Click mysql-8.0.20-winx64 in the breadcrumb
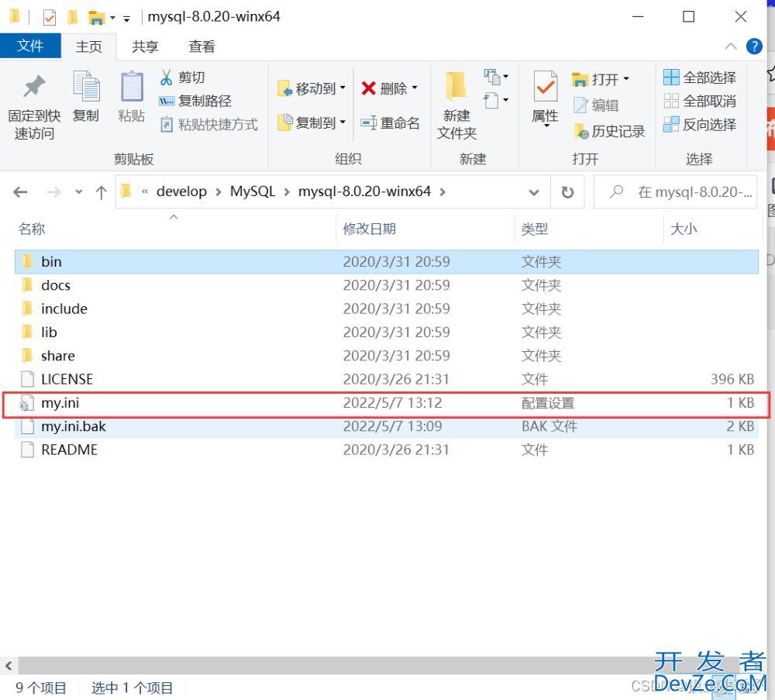Screen dimensions: 775x700 point(364,191)
